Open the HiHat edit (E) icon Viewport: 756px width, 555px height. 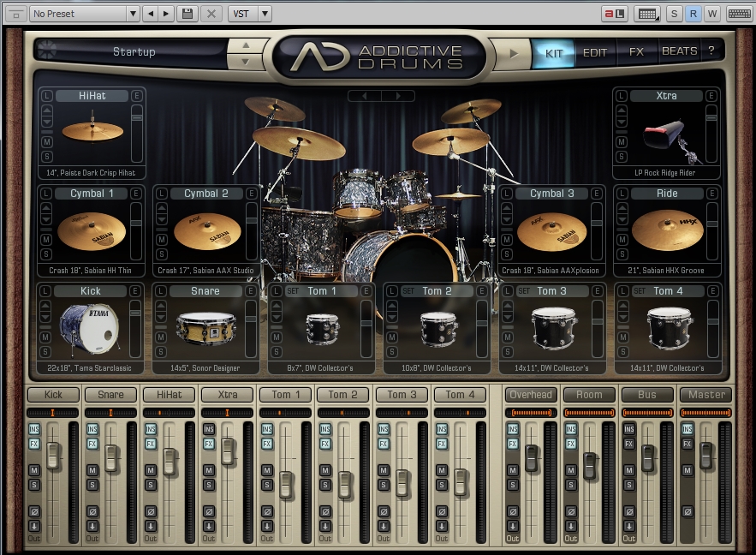[137, 96]
